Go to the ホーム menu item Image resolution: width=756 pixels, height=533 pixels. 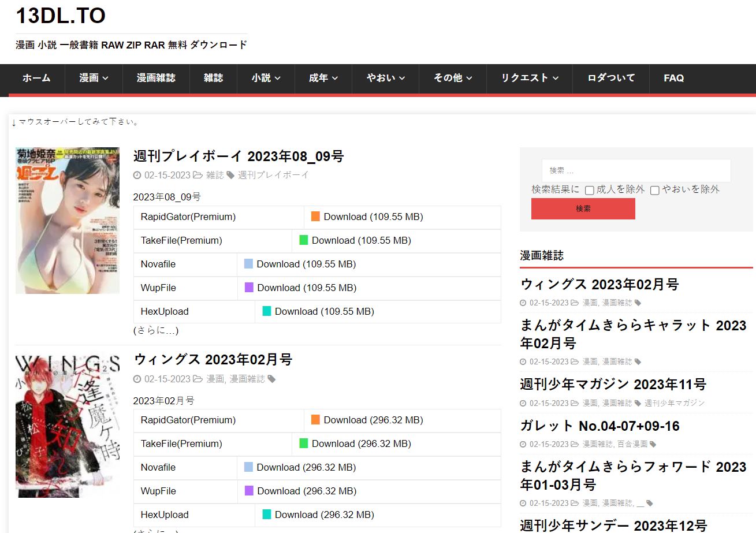tap(36, 78)
